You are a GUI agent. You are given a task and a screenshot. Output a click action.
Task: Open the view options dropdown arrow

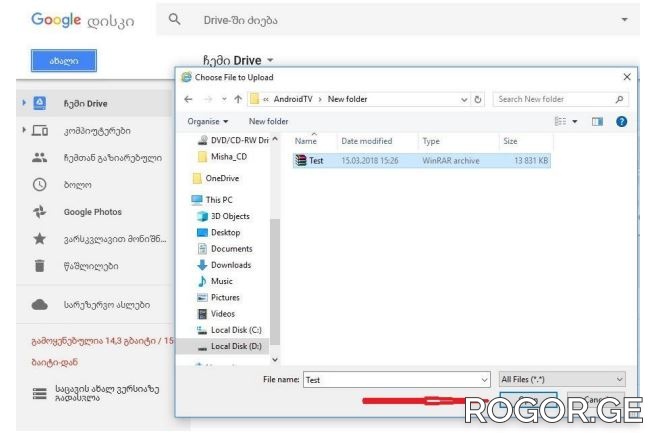point(575,122)
